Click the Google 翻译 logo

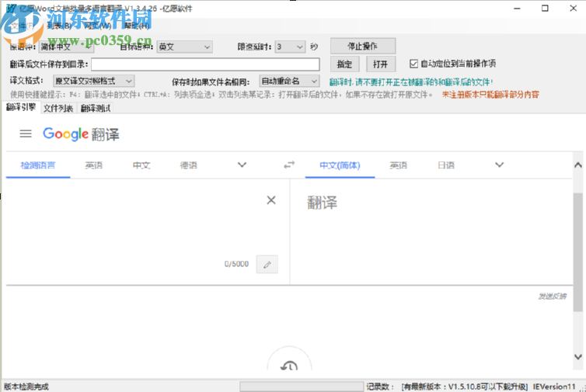[x=81, y=134]
